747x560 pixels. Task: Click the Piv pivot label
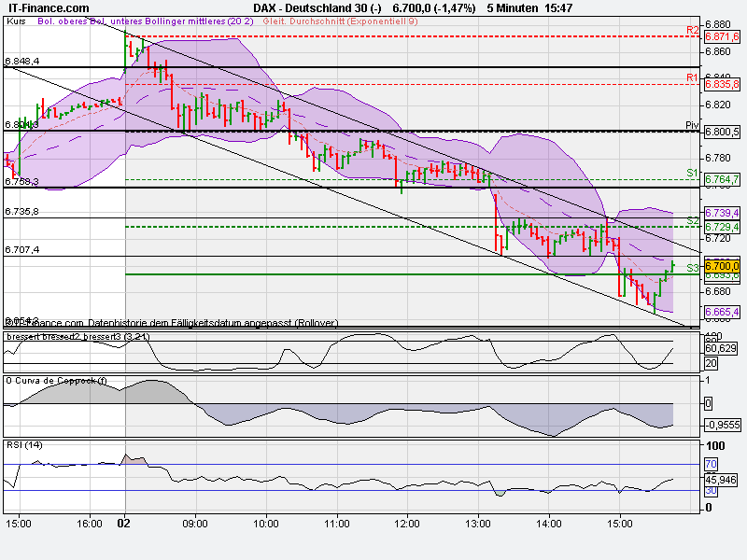click(692, 125)
